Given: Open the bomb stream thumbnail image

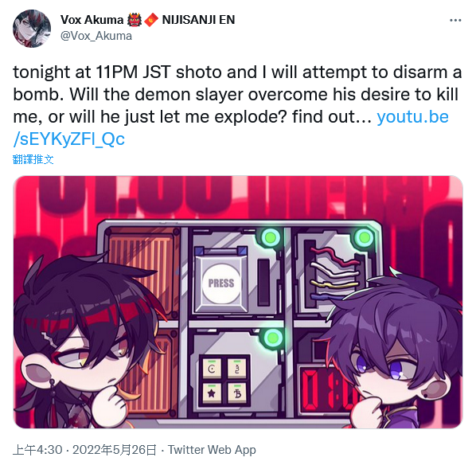Looking at the screenshot, I should (x=238, y=302).
